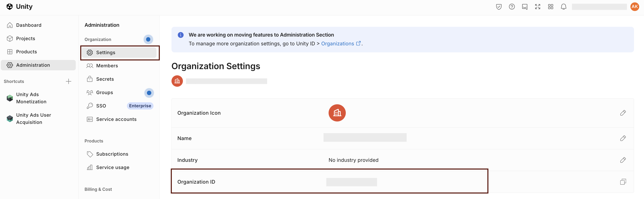Open the Secrets admin page
The width and height of the screenshot is (644, 199).
click(x=105, y=79)
